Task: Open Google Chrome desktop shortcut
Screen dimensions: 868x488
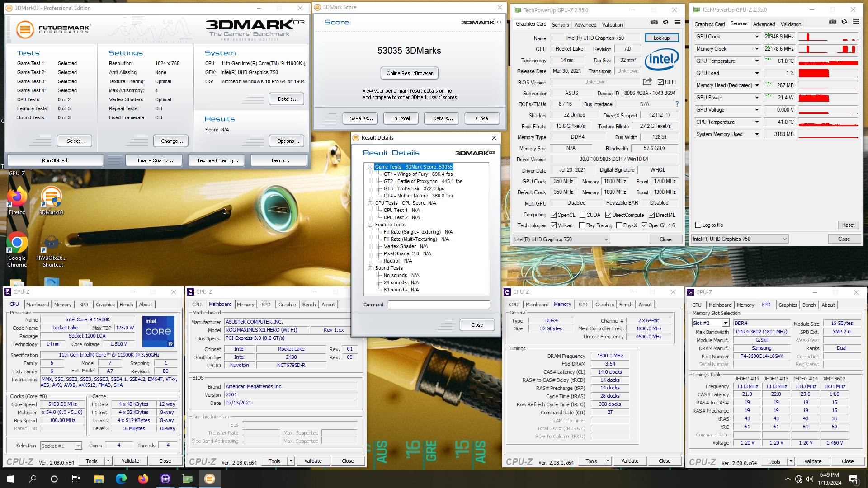Action: click(x=17, y=250)
